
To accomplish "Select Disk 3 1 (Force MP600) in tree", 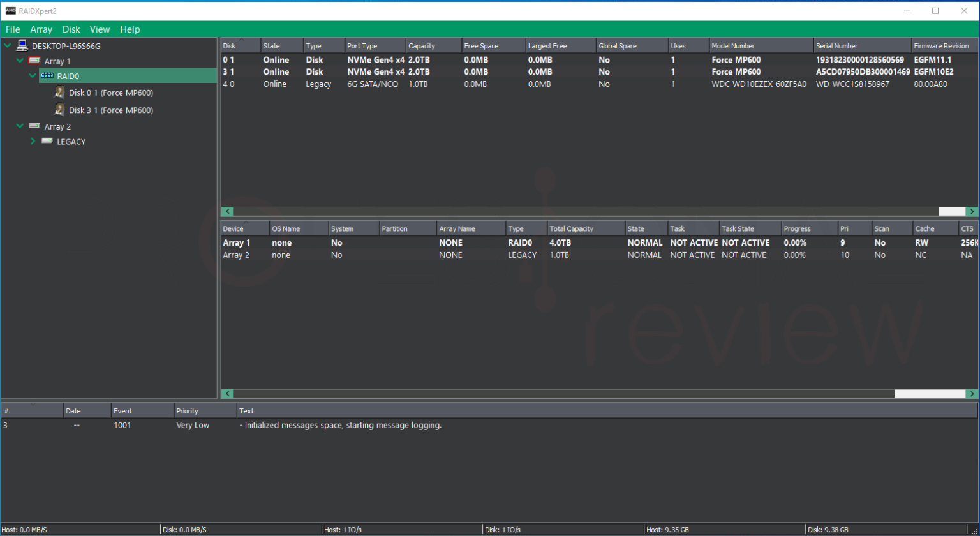I will [110, 110].
